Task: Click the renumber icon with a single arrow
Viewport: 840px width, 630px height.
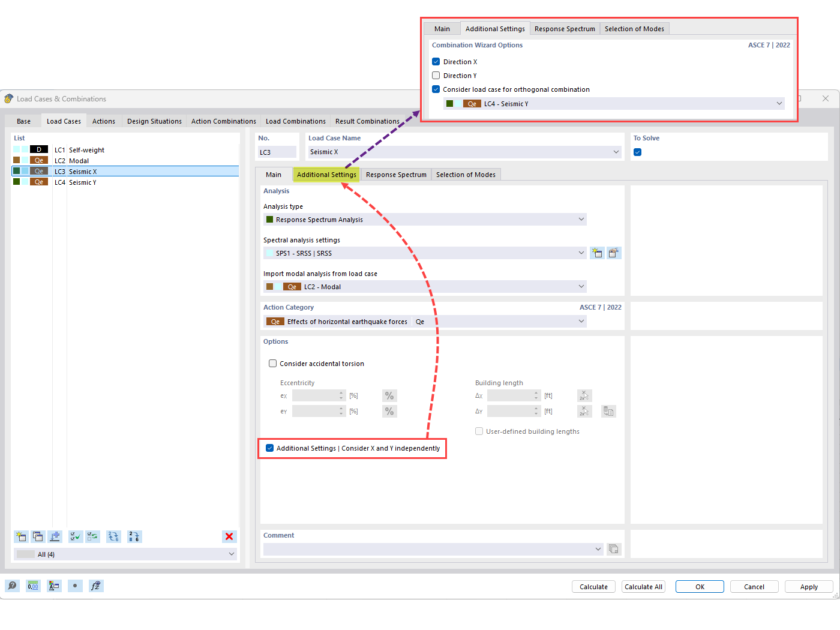Action: click(x=134, y=536)
